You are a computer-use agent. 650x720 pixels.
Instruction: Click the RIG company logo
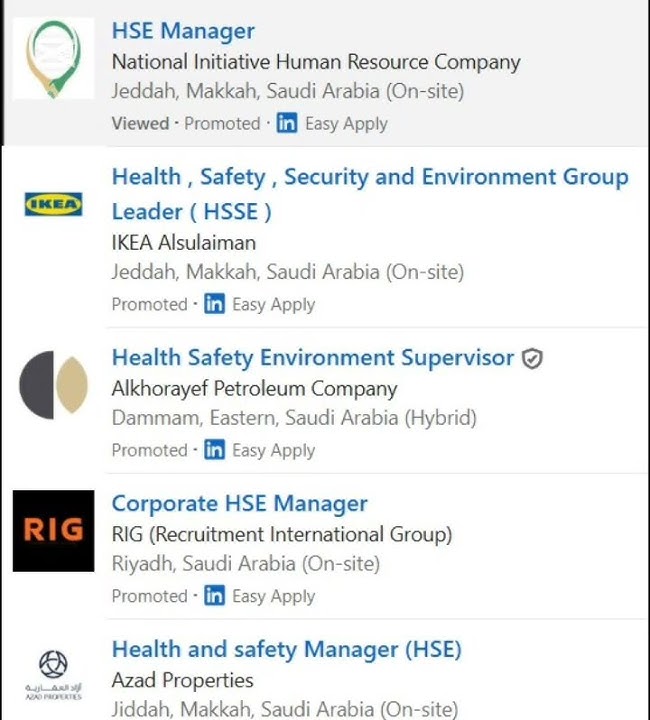pos(53,530)
